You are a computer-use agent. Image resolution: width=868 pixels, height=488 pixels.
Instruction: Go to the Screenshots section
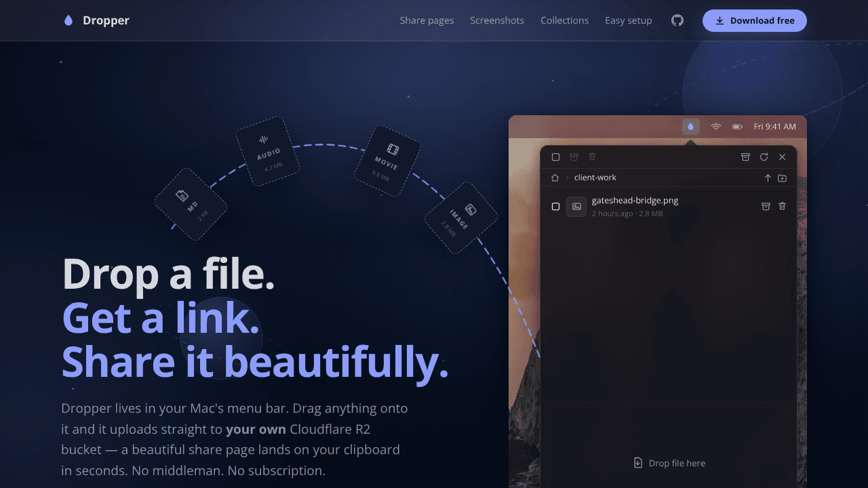tap(497, 20)
